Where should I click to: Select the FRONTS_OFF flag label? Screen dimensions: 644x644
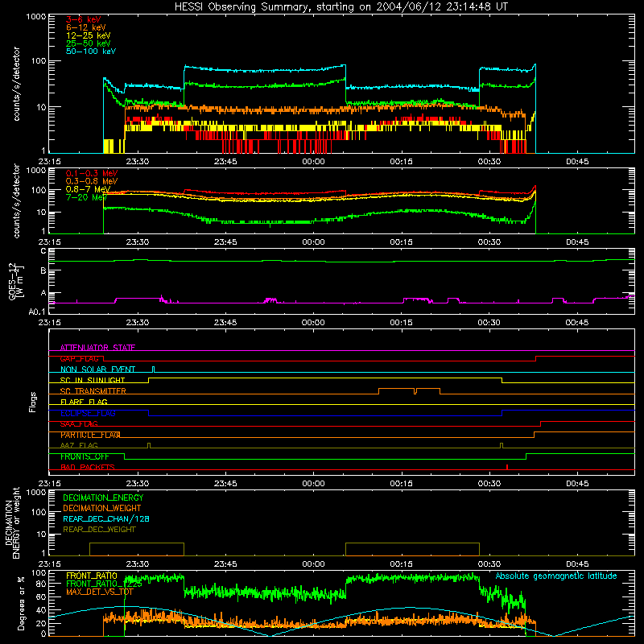point(85,456)
